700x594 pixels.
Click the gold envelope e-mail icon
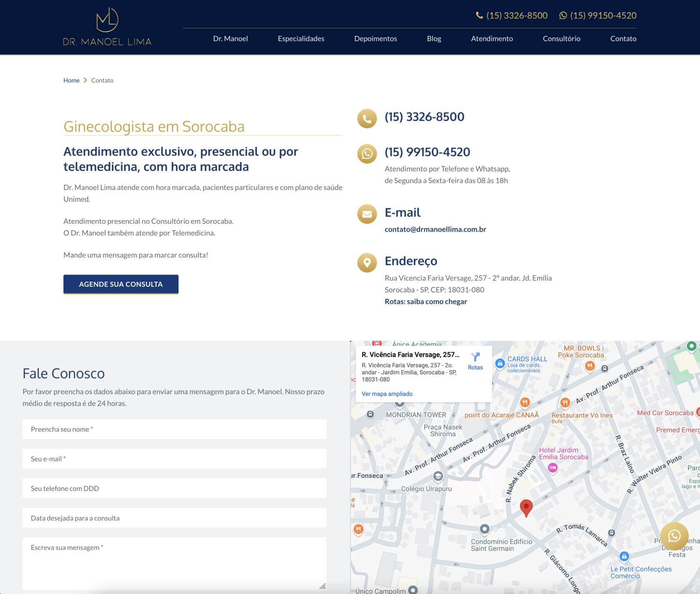point(367,214)
